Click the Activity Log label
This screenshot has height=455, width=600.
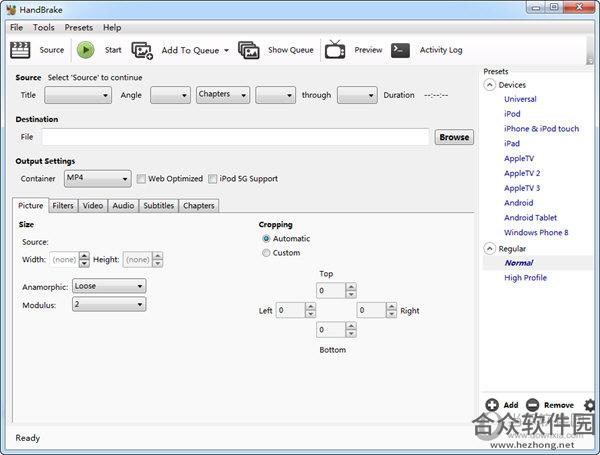click(x=441, y=50)
